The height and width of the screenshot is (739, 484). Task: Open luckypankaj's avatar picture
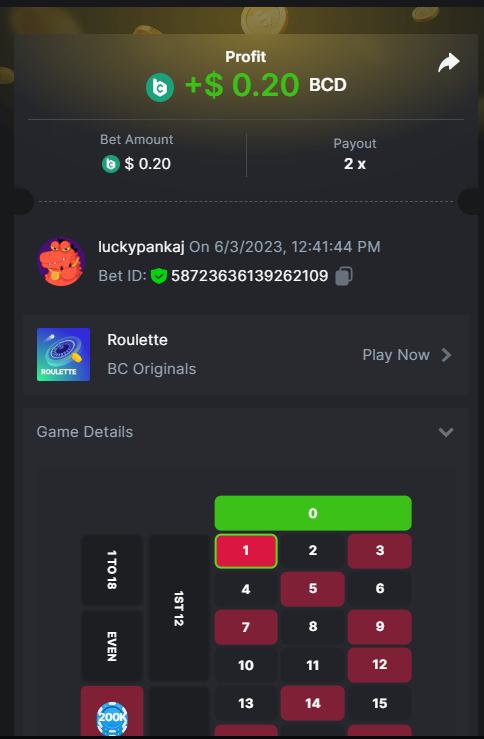[61, 262]
